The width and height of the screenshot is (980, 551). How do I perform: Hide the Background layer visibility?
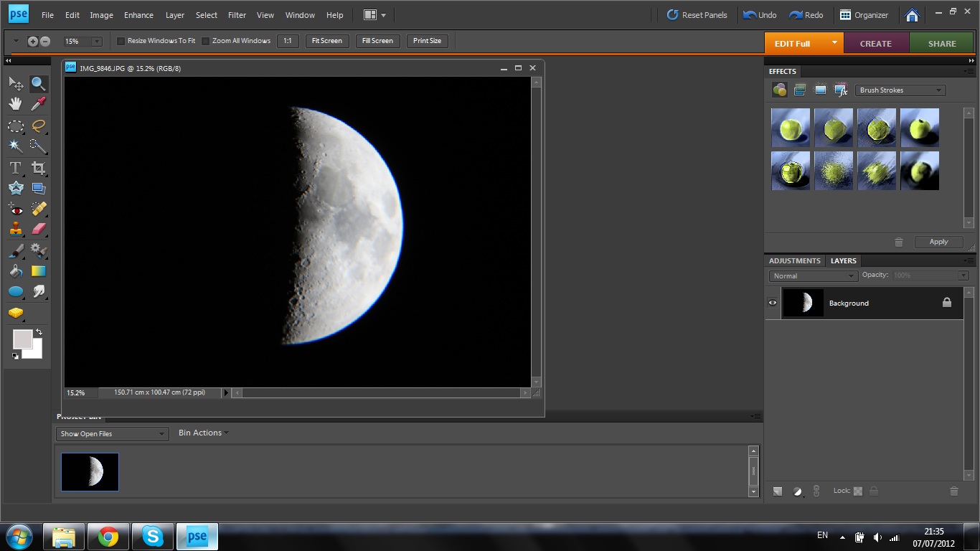pos(773,303)
